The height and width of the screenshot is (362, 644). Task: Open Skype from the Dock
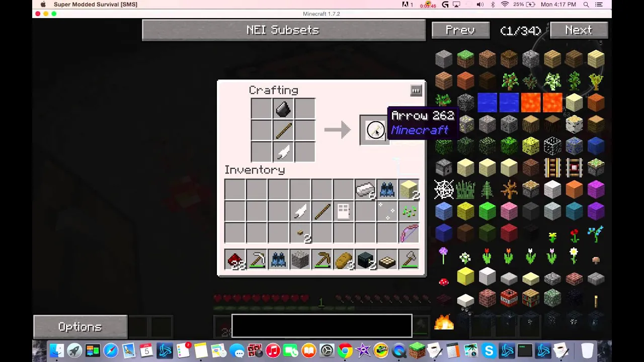click(x=489, y=350)
